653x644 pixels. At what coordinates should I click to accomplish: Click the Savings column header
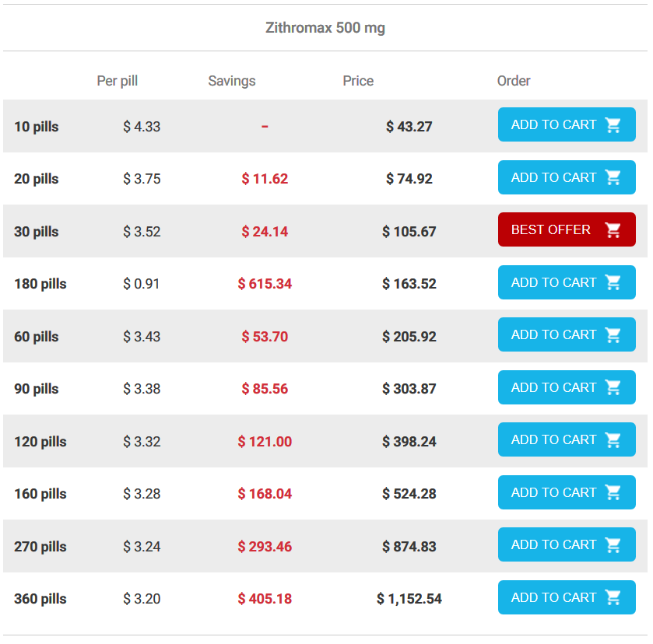232,81
